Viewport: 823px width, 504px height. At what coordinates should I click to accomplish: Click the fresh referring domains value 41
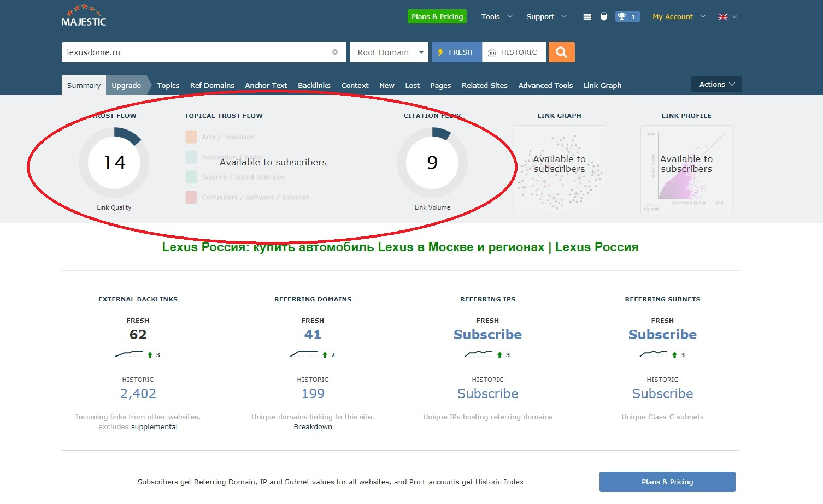pyautogui.click(x=313, y=335)
